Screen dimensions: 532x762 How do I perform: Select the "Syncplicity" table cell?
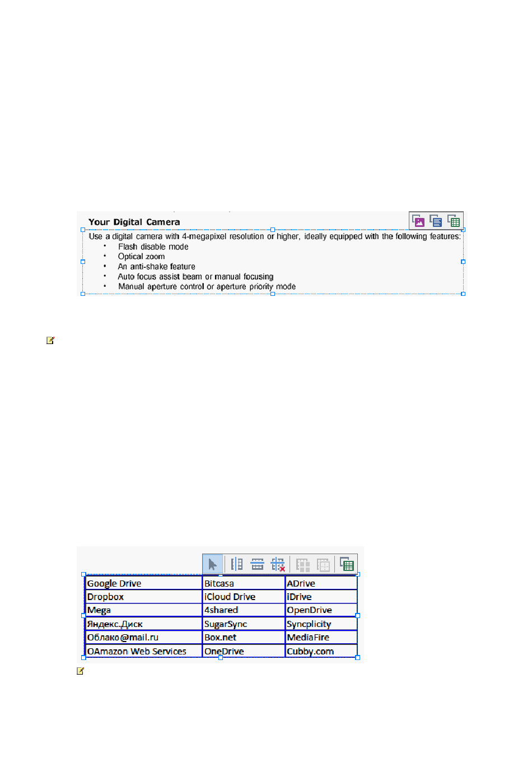pos(321,624)
